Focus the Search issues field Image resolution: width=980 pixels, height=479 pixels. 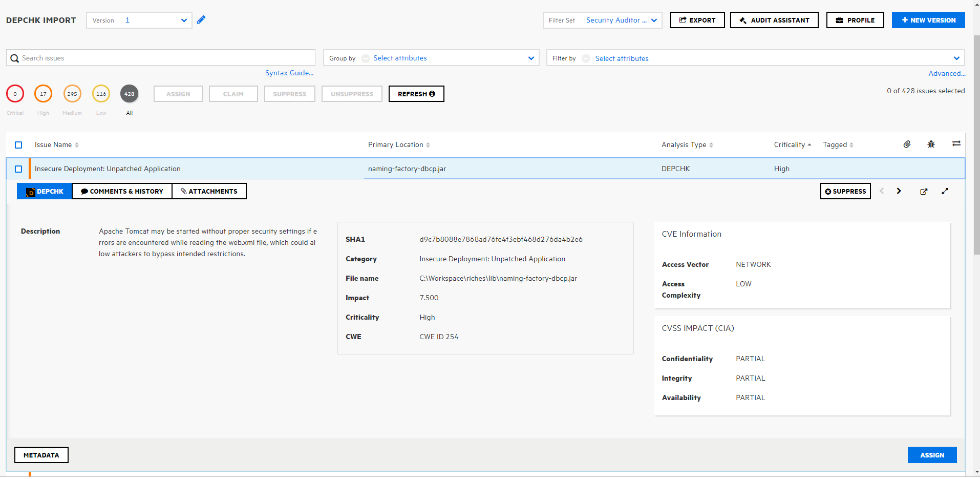161,58
